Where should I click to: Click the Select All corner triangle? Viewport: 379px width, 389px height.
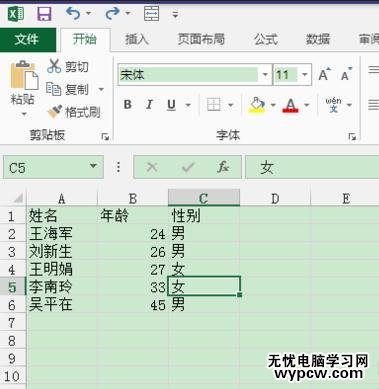[17, 198]
